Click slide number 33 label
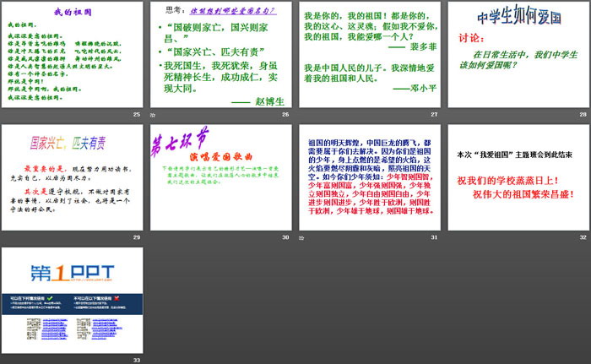 [x=137, y=361]
